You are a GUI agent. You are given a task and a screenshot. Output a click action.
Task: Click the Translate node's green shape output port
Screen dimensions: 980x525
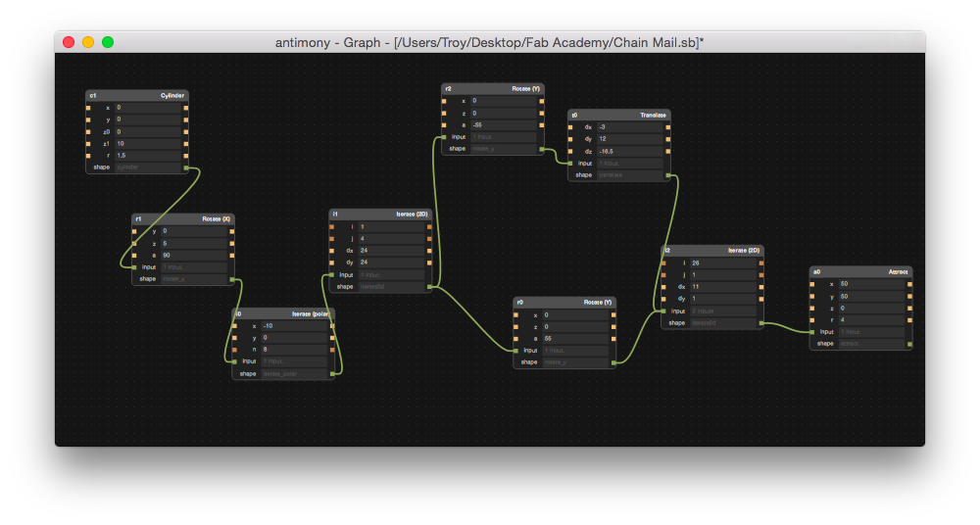pos(667,175)
